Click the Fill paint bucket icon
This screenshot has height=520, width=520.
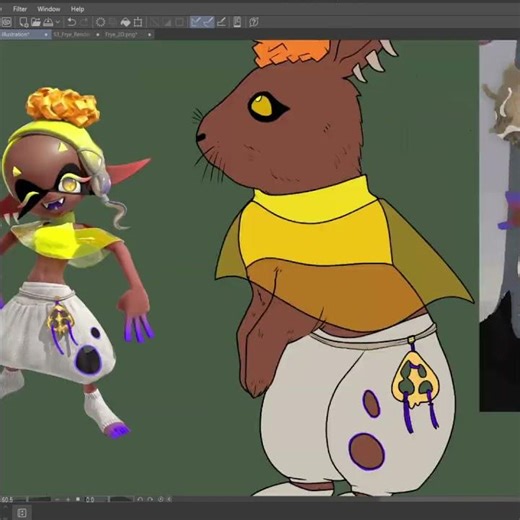point(125,22)
